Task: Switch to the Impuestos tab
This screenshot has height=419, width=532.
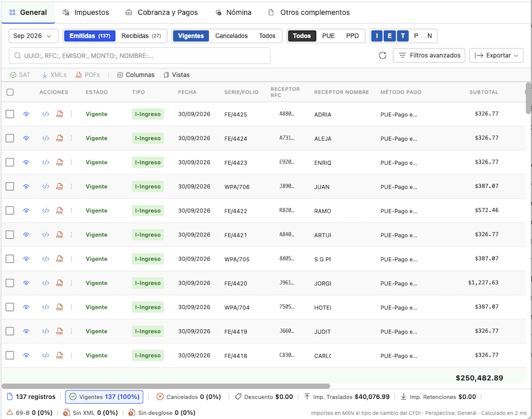Action: (86, 12)
